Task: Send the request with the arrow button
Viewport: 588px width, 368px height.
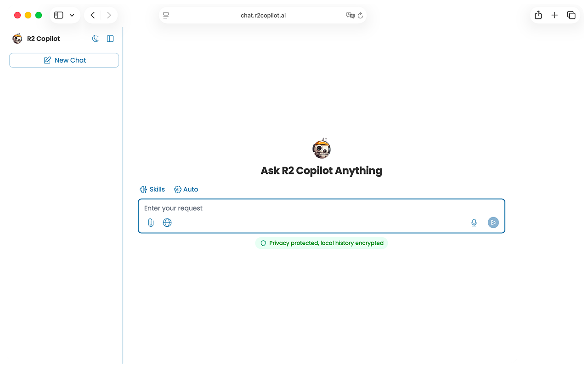Action: (x=493, y=223)
